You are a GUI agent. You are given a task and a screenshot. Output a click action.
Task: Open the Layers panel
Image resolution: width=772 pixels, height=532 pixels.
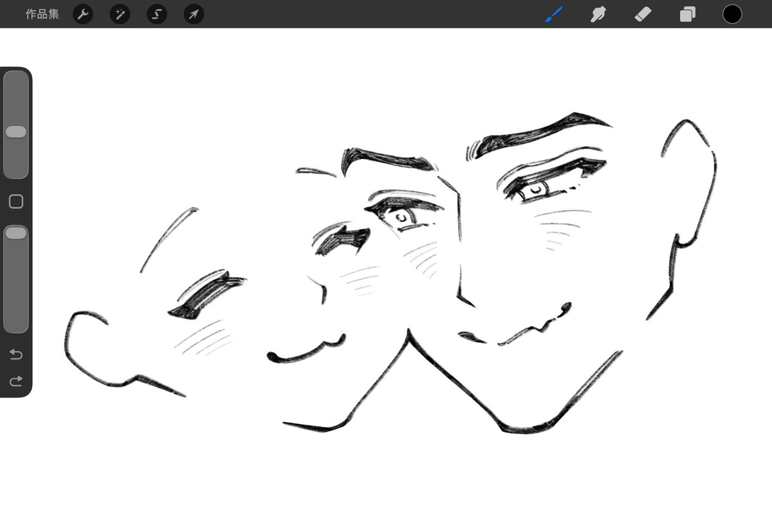tap(688, 14)
